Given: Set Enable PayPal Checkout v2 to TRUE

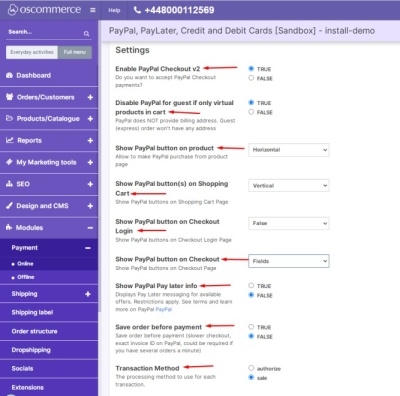Looking at the screenshot, I should pyautogui.click(x=251, y=68).
